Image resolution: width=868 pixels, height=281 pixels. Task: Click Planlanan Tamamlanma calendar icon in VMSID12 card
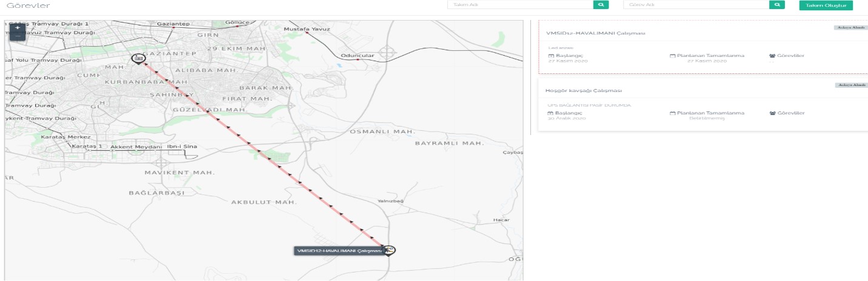point(672,55)
